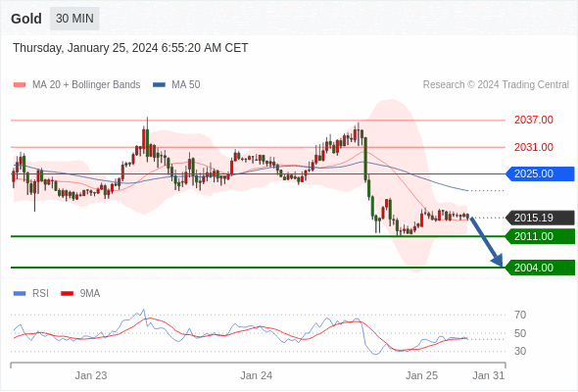Select the 30 MIN timeframe button

(74, 19)
